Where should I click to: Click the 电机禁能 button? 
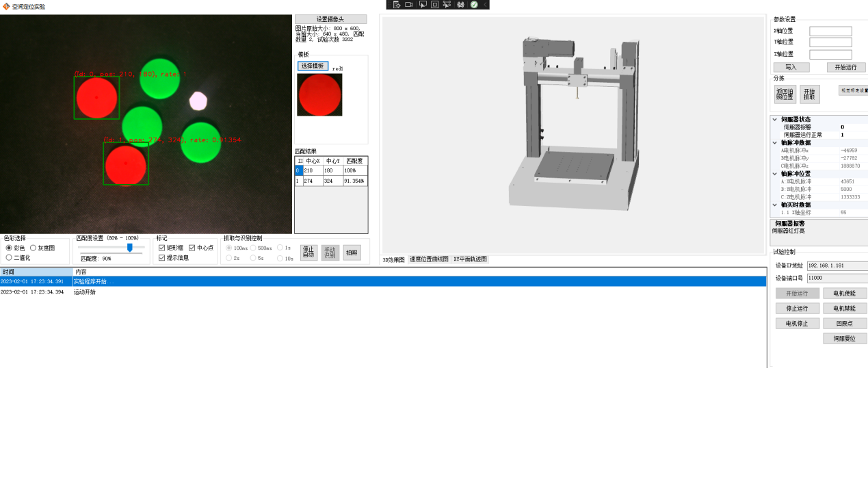845,309
